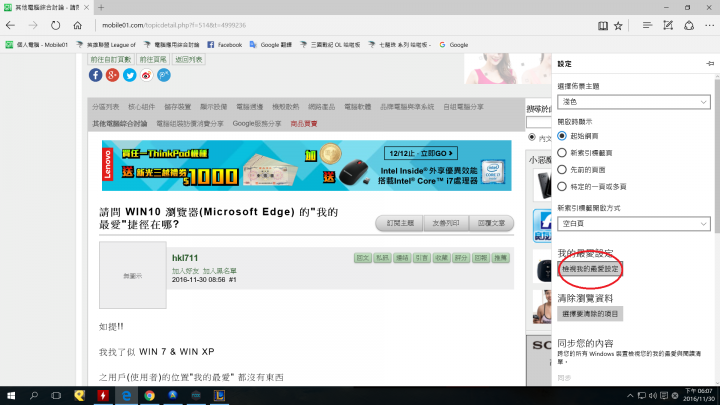This screenshot has width=720, height=405.
Task: Click the 加入好友 link under hkl711
Action: [185, 271]
